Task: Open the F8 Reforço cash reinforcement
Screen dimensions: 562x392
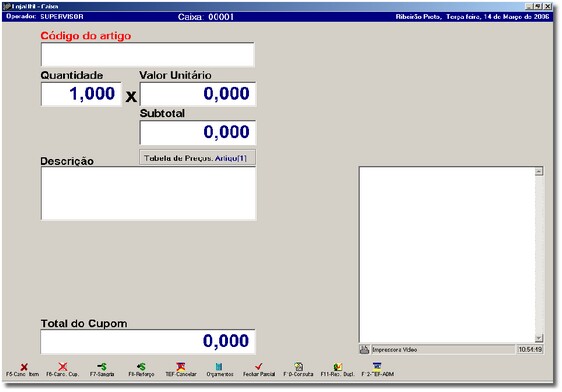Action: [x=141, y=367]
